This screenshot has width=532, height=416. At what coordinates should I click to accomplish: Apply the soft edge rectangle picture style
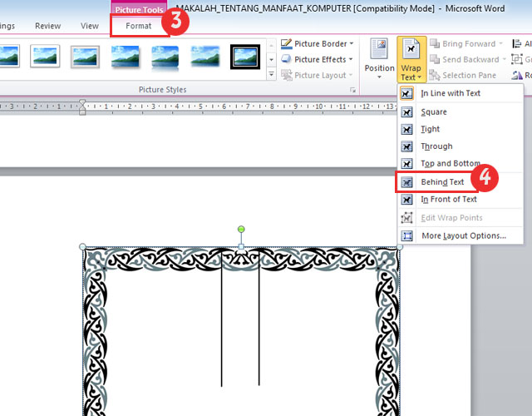[x=205, y=56]
